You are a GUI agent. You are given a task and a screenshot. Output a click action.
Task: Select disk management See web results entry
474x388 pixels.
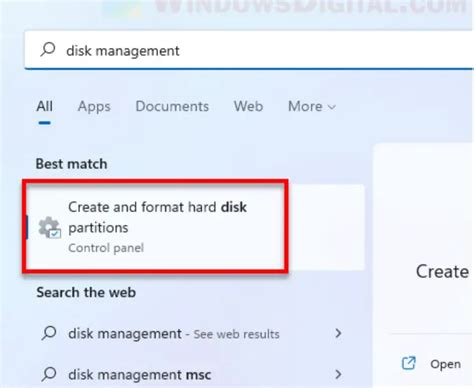tap(192, 333)
